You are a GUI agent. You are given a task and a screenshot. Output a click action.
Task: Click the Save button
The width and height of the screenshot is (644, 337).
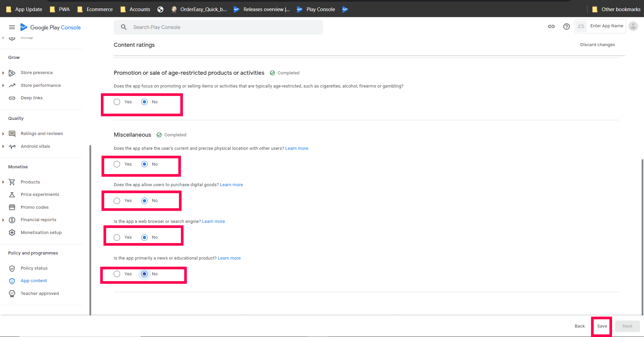[x=602, y=326]
